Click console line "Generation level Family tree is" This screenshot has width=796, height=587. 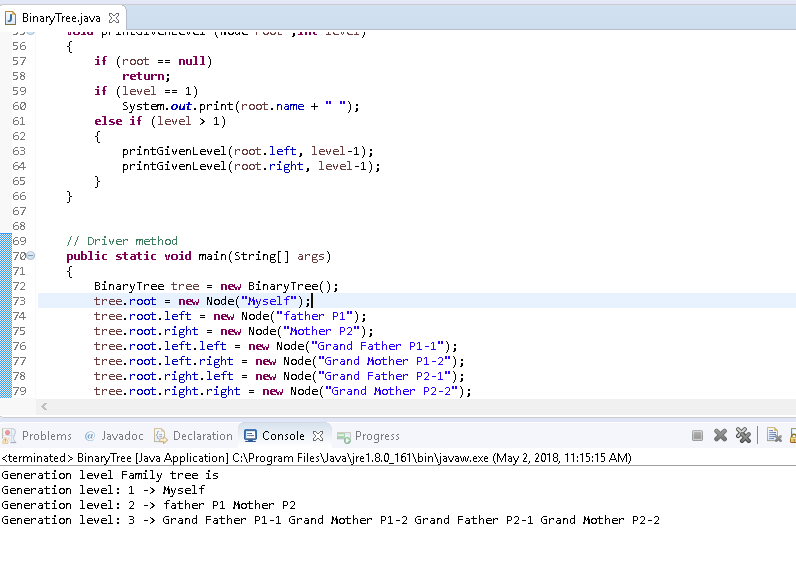pos(110,475)
